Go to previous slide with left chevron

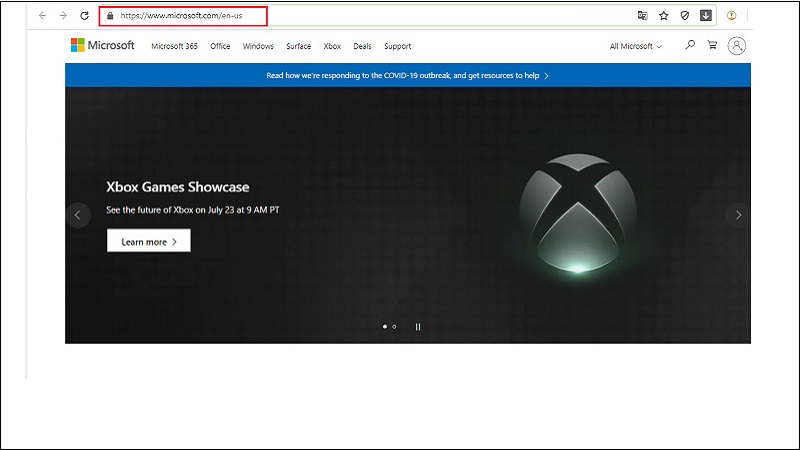[x=78, y=215]
